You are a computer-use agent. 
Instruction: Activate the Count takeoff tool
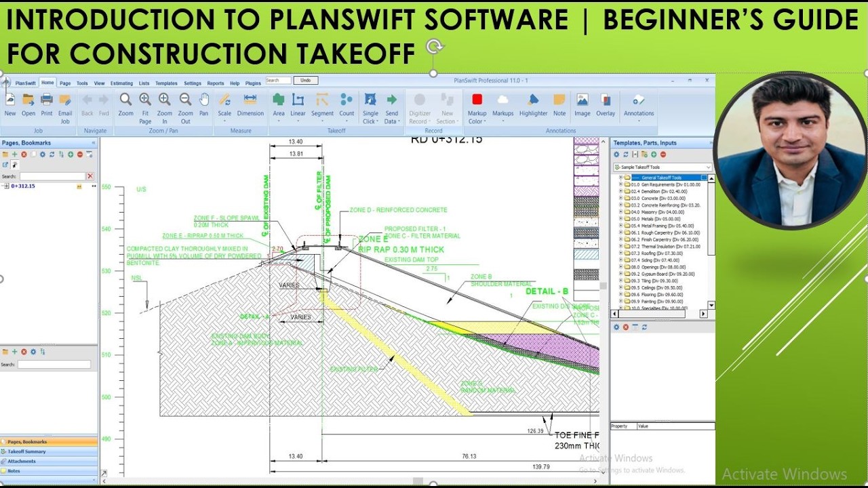347,105
